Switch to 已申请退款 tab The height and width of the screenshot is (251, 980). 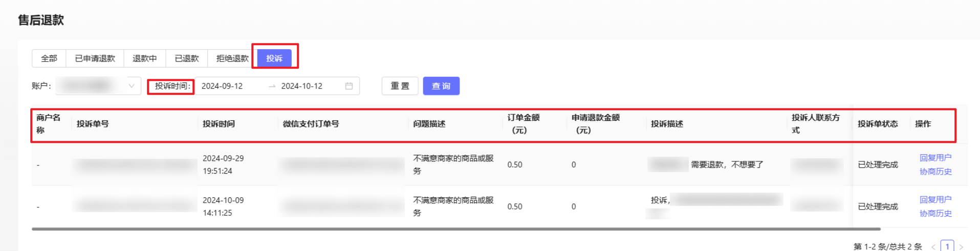(95, 58)
